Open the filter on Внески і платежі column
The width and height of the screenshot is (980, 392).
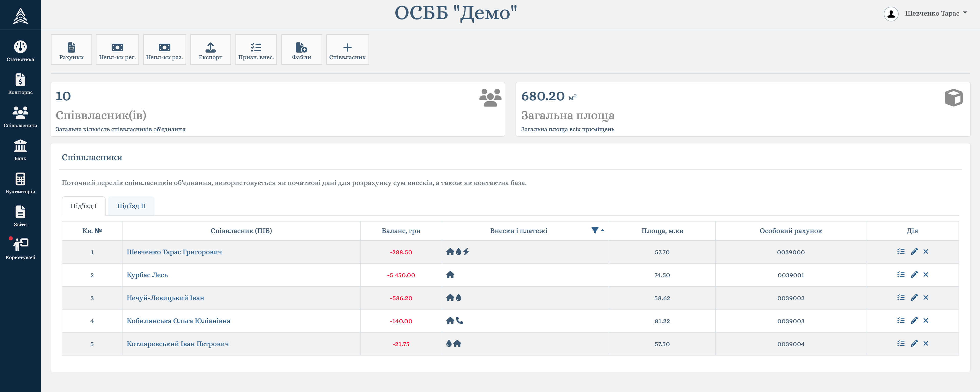595,230
